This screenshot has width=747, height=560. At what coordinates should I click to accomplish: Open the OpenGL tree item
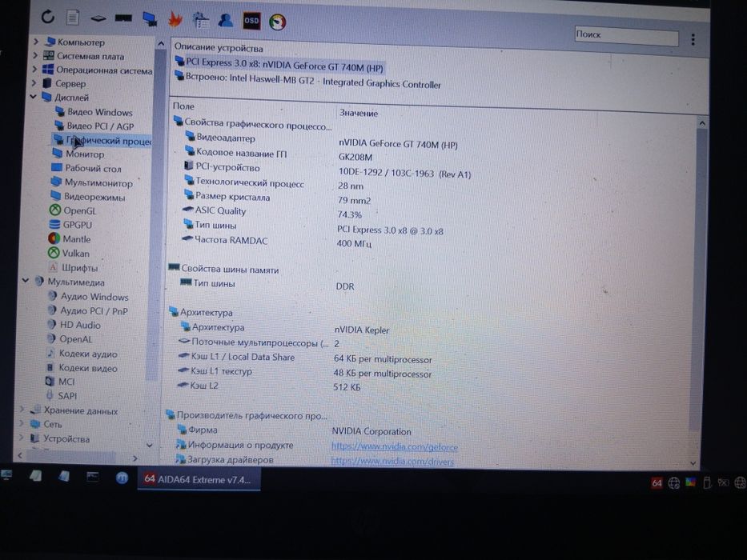tap(73, 210)
